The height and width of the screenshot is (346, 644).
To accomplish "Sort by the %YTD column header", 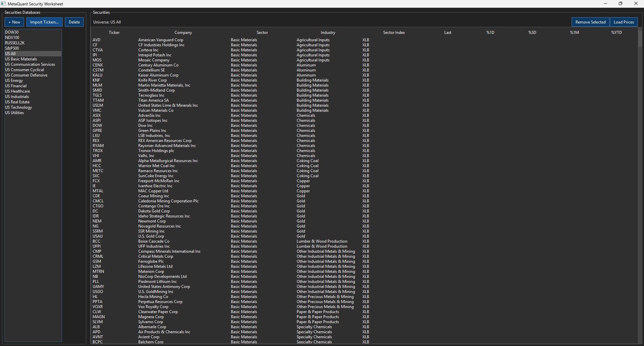I will pyautogui.click(x=616, y=33).
